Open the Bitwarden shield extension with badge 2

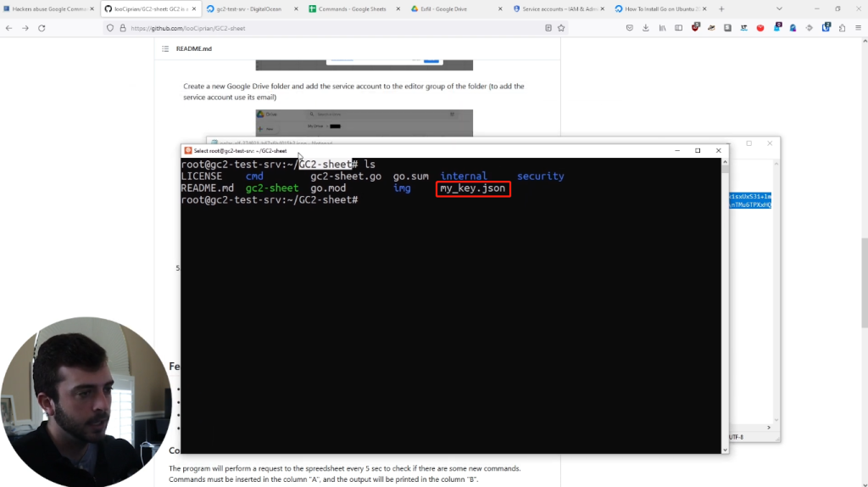[x=826, y=27]
